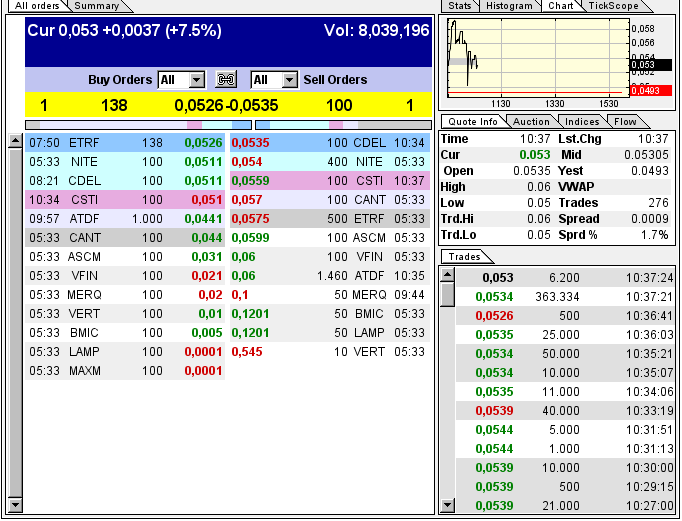Click the Trades count 276
Viewport: 682px width, 521px height.
(x=658, y=203)
